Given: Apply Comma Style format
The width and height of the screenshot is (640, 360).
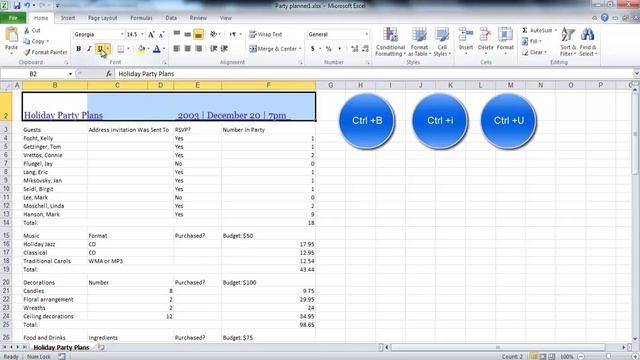Looking at the screenshot, I should click(339, 49).
